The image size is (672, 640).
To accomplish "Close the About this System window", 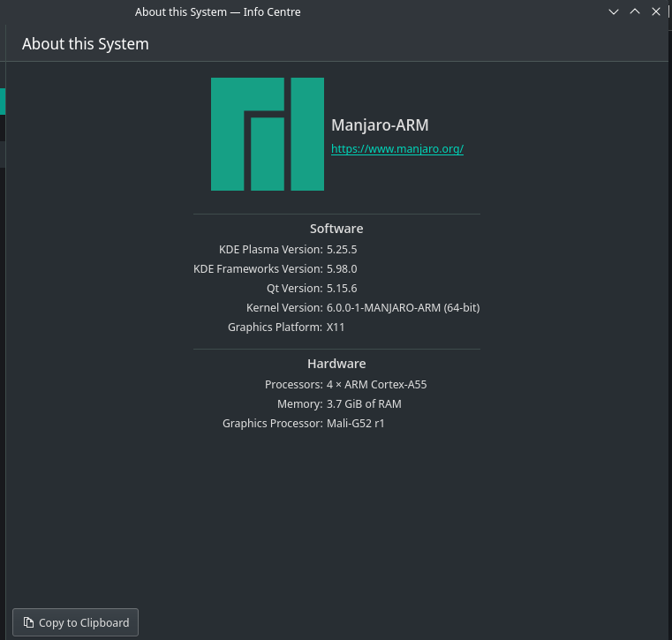I will (x=656, y=12).
